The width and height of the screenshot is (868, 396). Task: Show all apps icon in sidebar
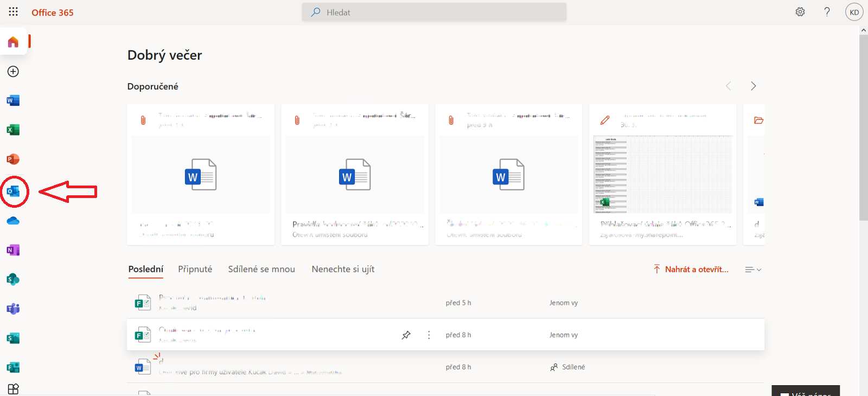(13, 389)
